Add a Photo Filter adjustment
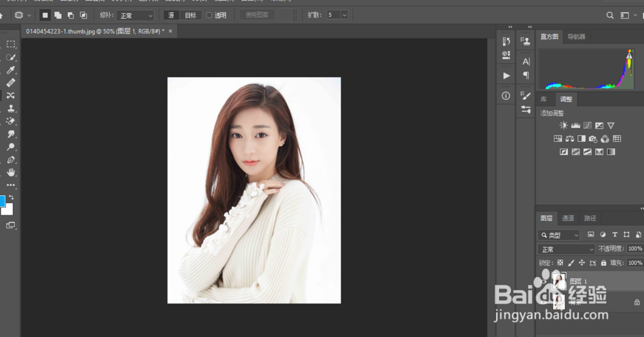644x337 pixels. pyautogui.click(x=593, y=139)
